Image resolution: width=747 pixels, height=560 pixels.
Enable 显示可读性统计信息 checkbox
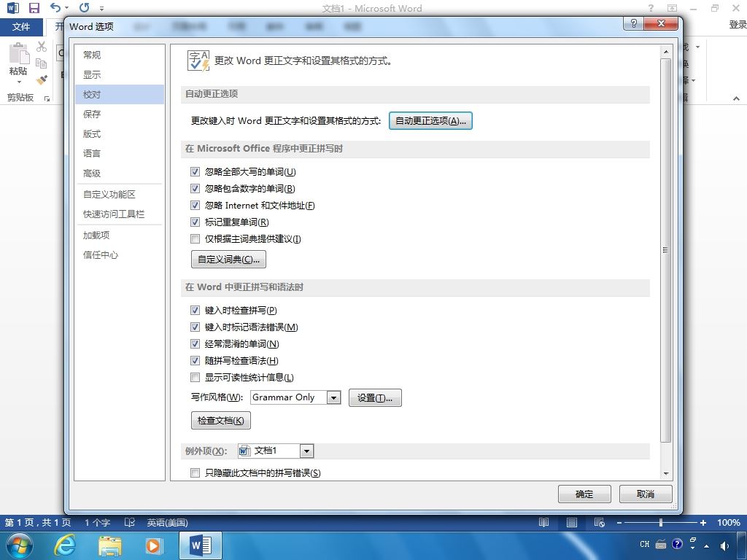[x=195, y=378]
